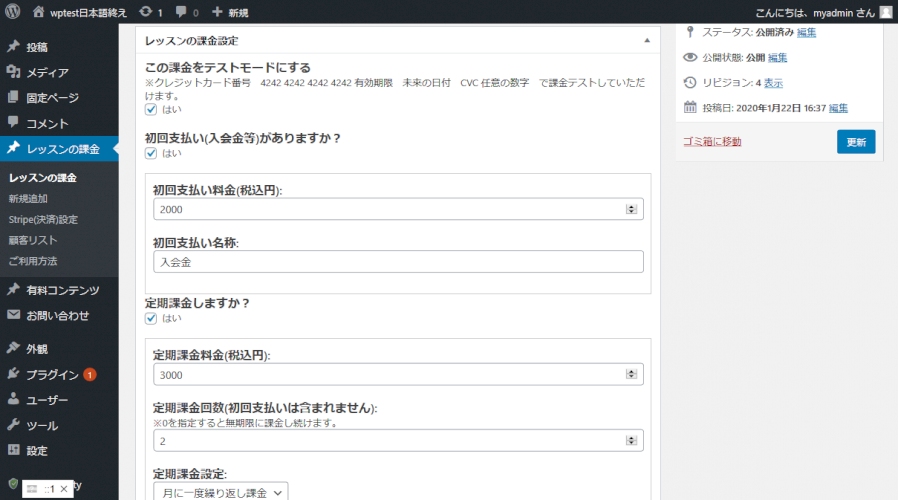Click the plus 新規 button in admin bar

[x=230, y=12]
